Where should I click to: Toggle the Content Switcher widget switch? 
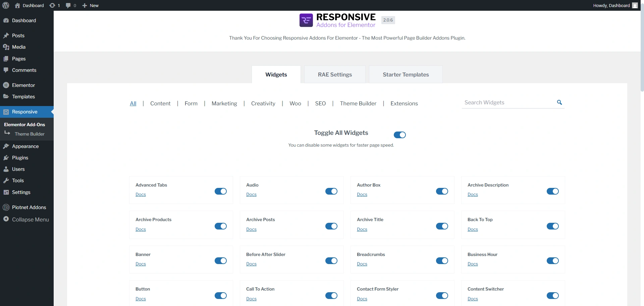(x=553, y=296)
